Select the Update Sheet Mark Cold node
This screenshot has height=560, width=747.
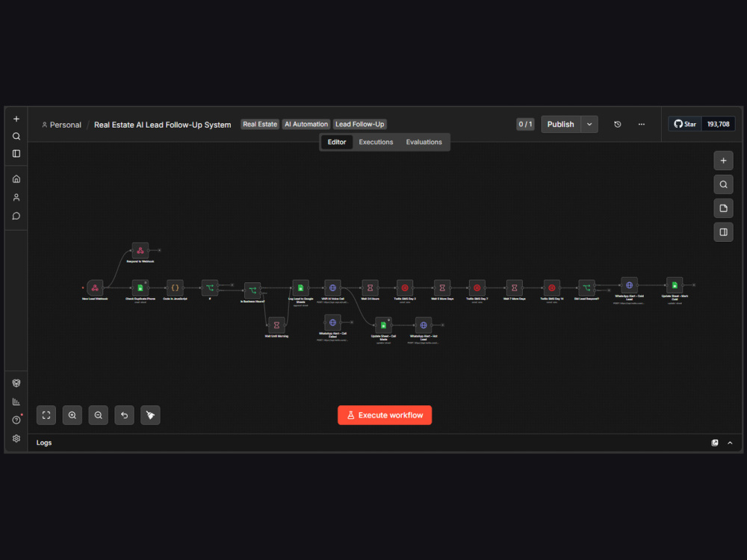pyautogui.click(x=675, y=284)
